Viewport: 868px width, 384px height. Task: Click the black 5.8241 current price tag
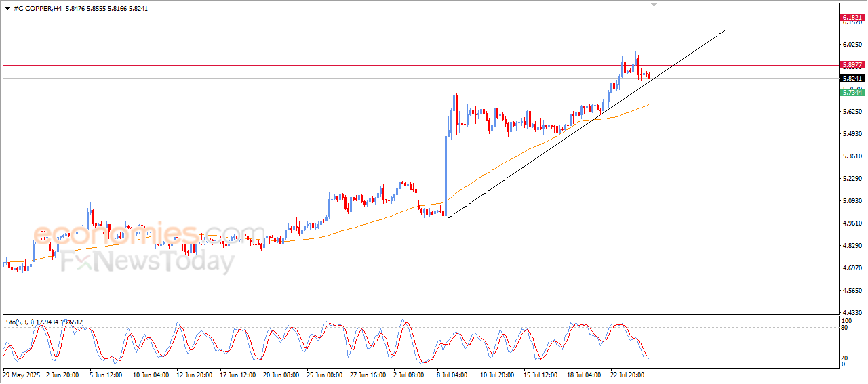pos(851,79)
